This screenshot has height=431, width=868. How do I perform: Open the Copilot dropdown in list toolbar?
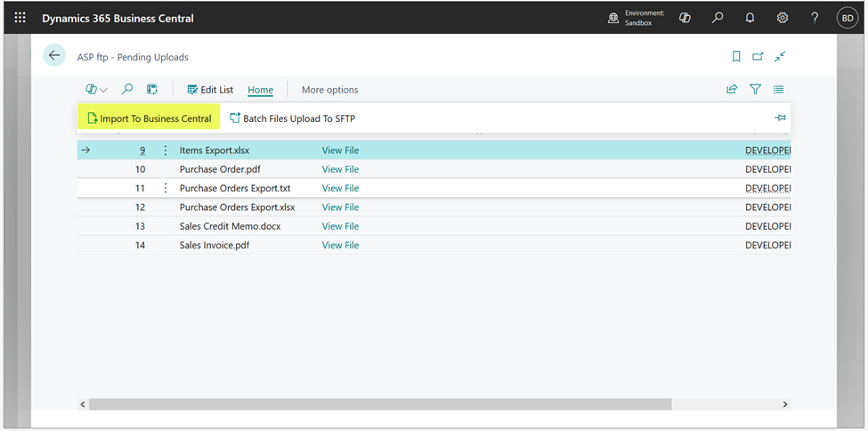click(x=97, y=89)
